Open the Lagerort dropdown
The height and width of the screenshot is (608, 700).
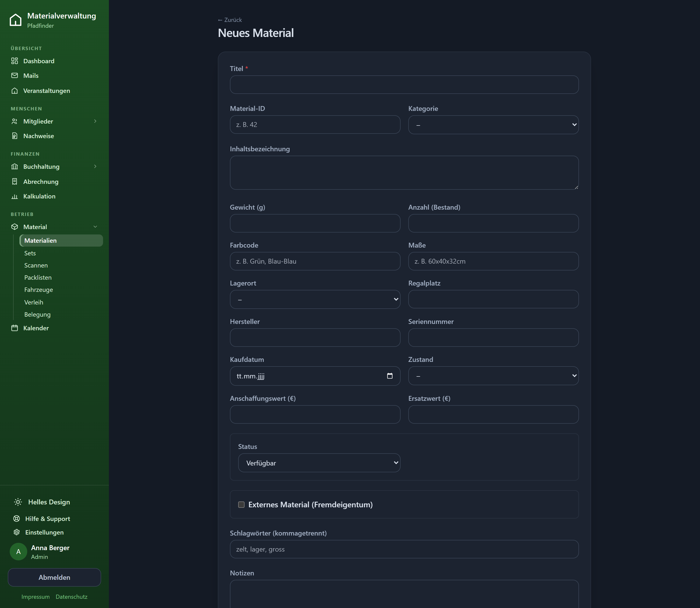coord(315,299)
